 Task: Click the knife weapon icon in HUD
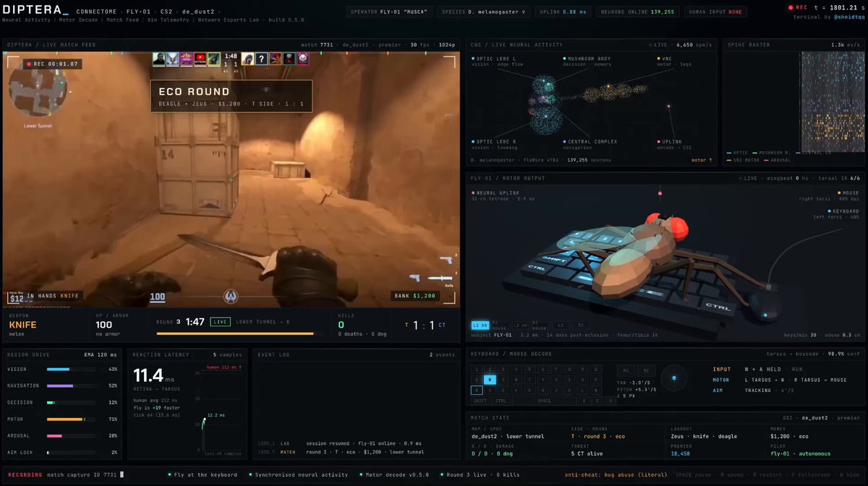coord(440,277)
